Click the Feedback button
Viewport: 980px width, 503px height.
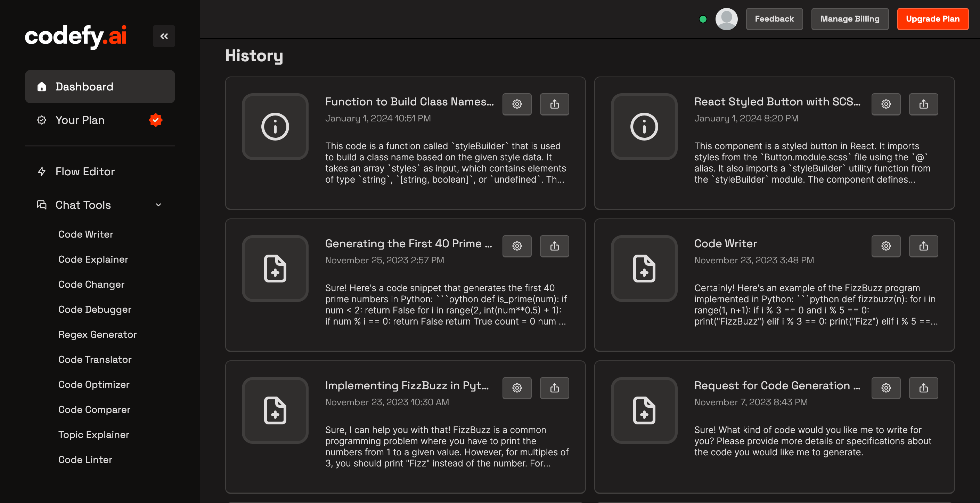click(774, 19)
